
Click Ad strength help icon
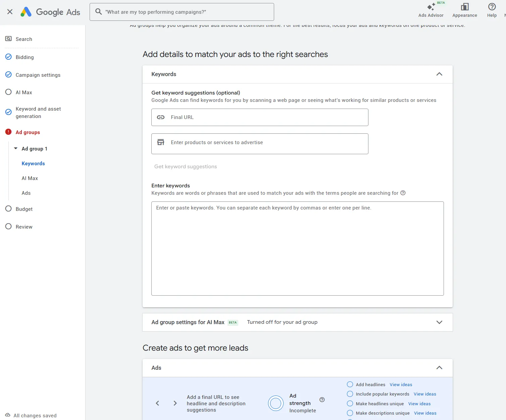(x=322, y=400)
